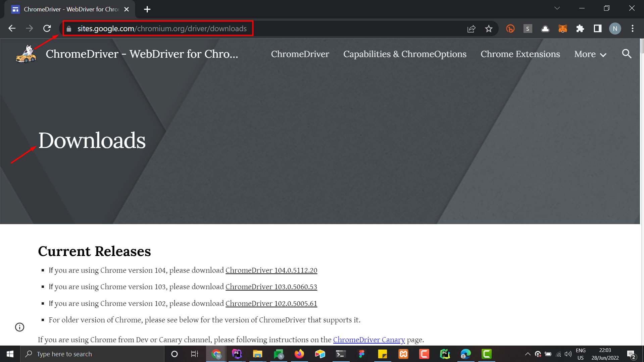Open the red C app on taskbar
Viewport: 644px width, 362px height.
pos(424,354)
